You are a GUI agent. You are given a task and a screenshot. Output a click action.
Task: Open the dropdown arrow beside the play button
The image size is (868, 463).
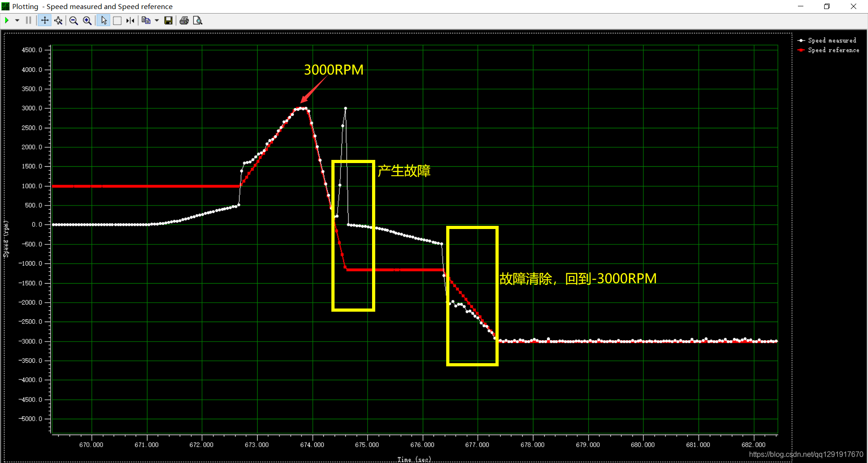(x=17, y=20)
